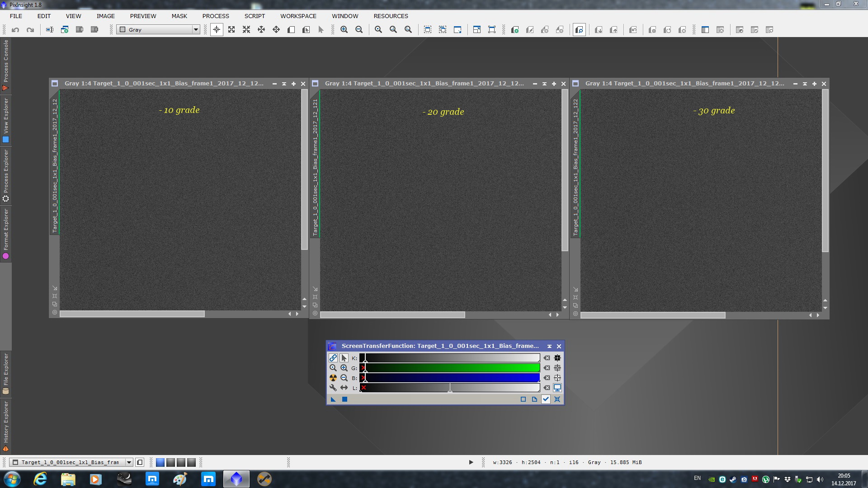This screenshot has height=488, width=868.
Task: Click STF double-arrow range icon
Action: pyautogui.click(x=344, y=388)
